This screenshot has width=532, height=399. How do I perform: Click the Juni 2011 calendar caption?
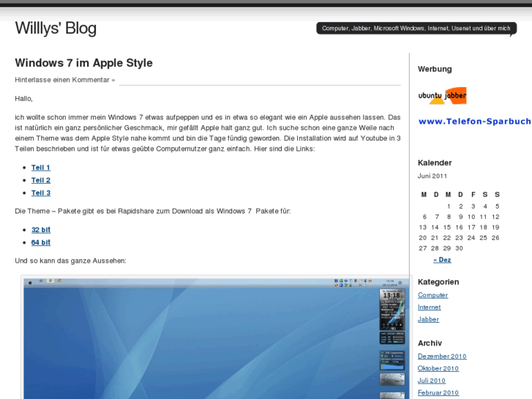(x=432, y=176)
